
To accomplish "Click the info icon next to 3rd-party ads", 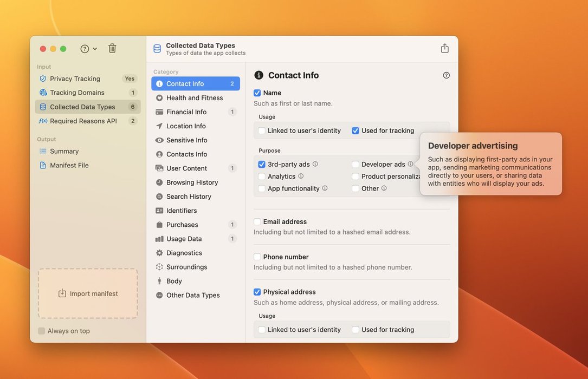I will click(x=315, y=164).
